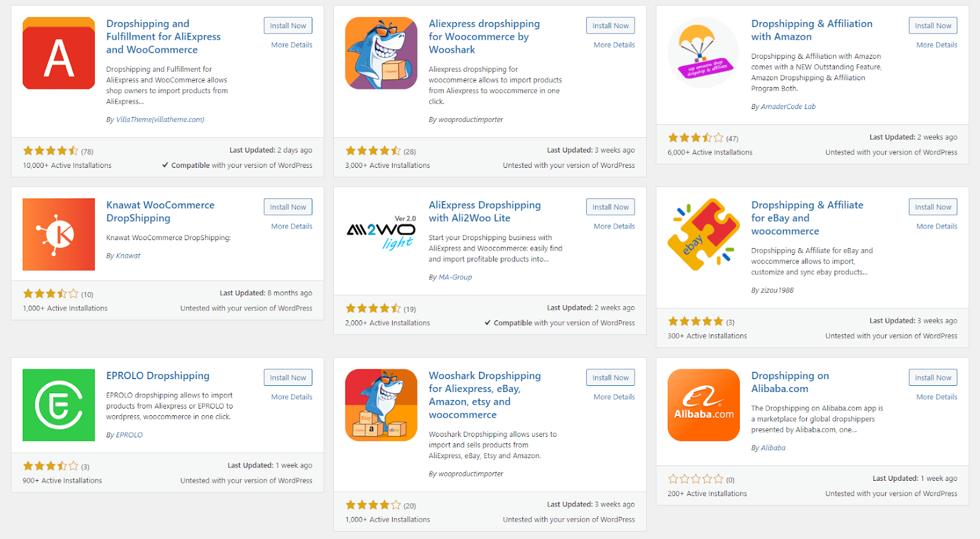Visit the author link VillaTheme(villatheme.com)
The height and width of the screenshot is (539, 980).
pyautogui.click(x=160, y=119)
